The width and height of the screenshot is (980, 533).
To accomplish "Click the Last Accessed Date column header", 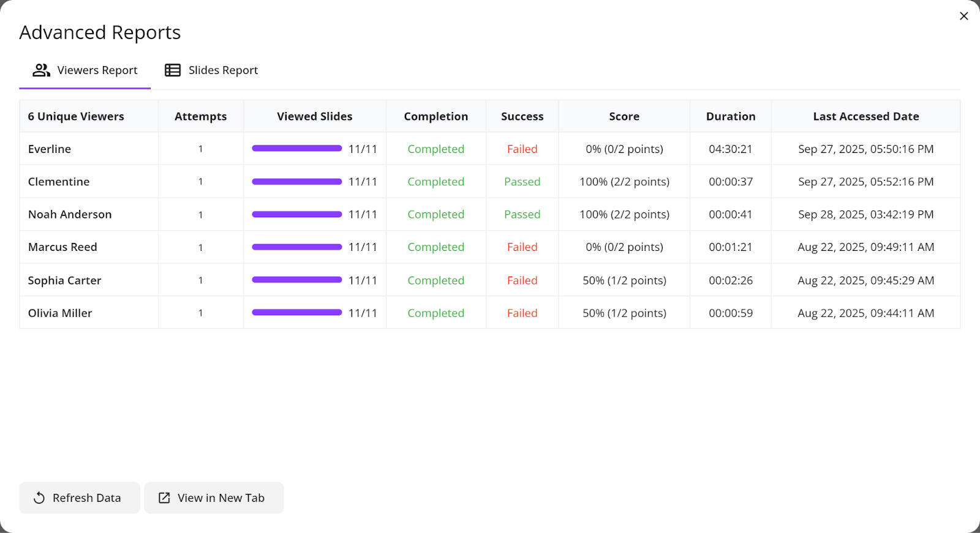I will [x=865, y=116].
